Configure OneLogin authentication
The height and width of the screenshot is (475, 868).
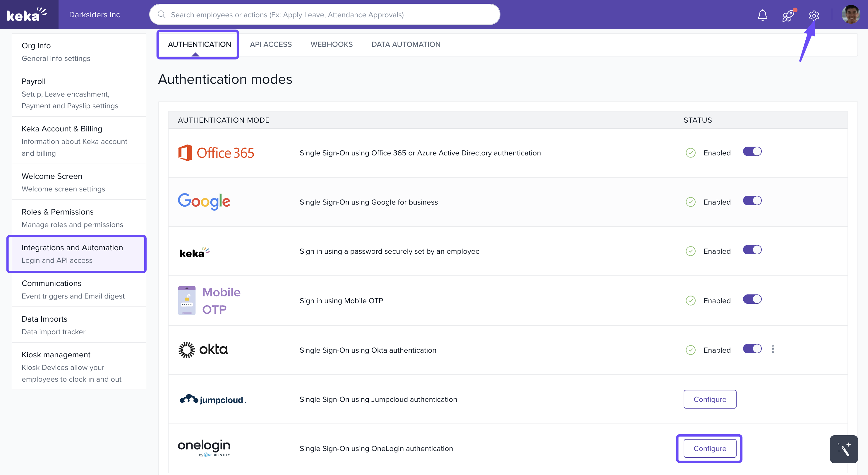(710, 448)
